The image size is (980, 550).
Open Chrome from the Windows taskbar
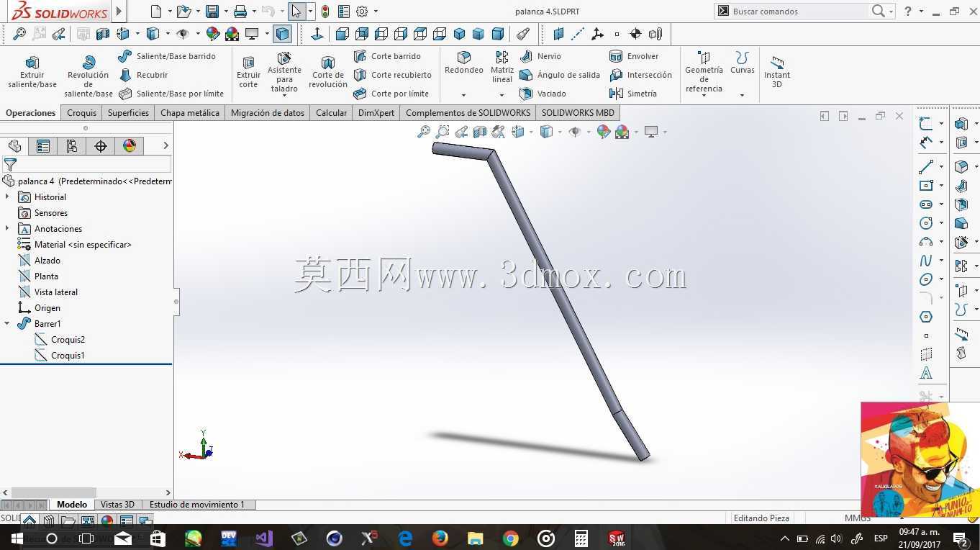point(511,538)
